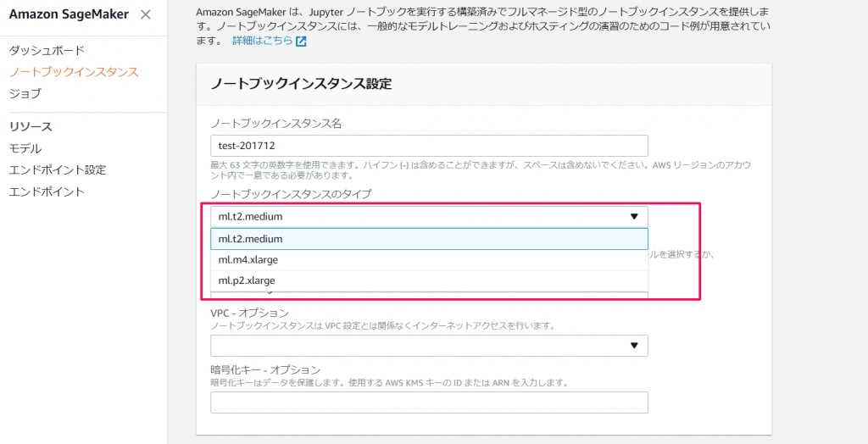Open モデル under リソース
The height and width of the screenshot is (444, 868).
pos(25,148)
